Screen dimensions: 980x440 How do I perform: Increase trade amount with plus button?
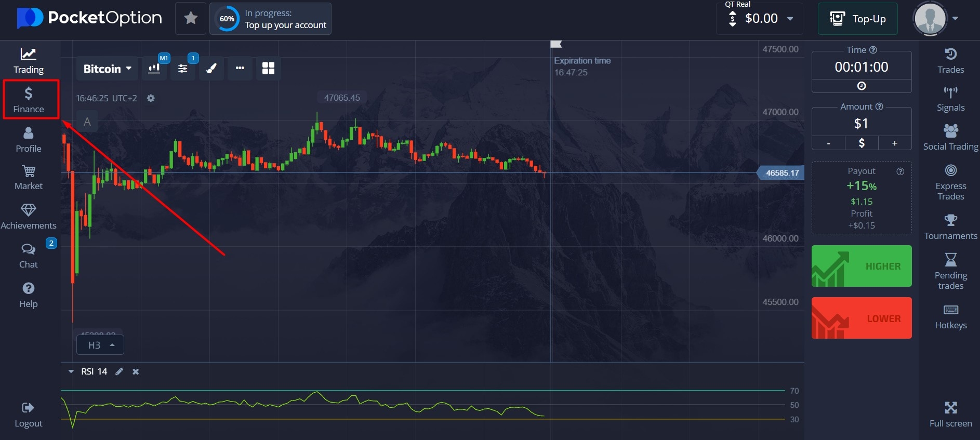(894, 143)
